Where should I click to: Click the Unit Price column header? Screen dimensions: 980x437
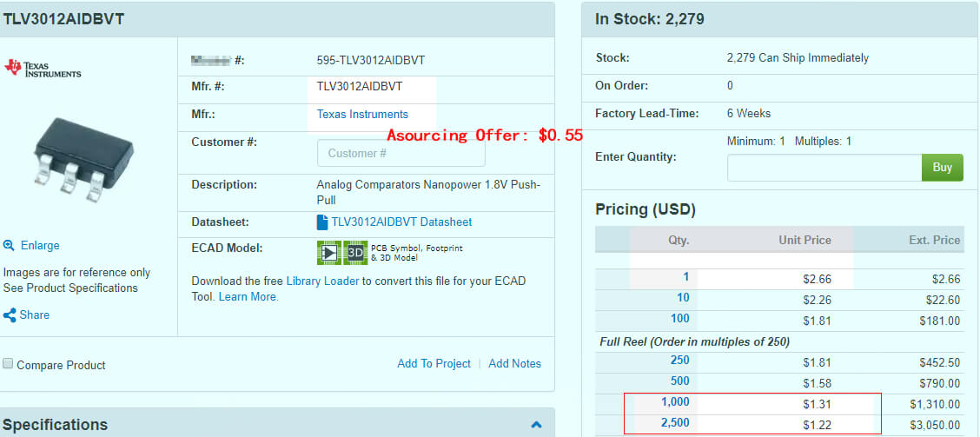805,240
